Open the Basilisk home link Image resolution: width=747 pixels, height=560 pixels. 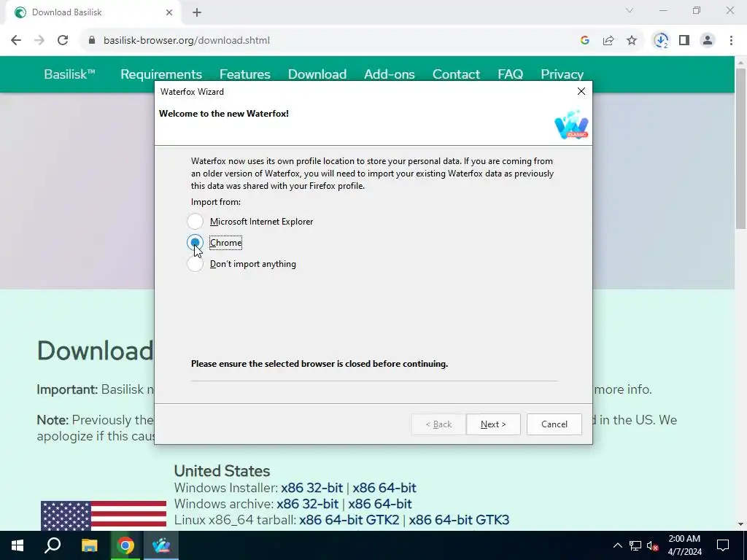point(69,74)
